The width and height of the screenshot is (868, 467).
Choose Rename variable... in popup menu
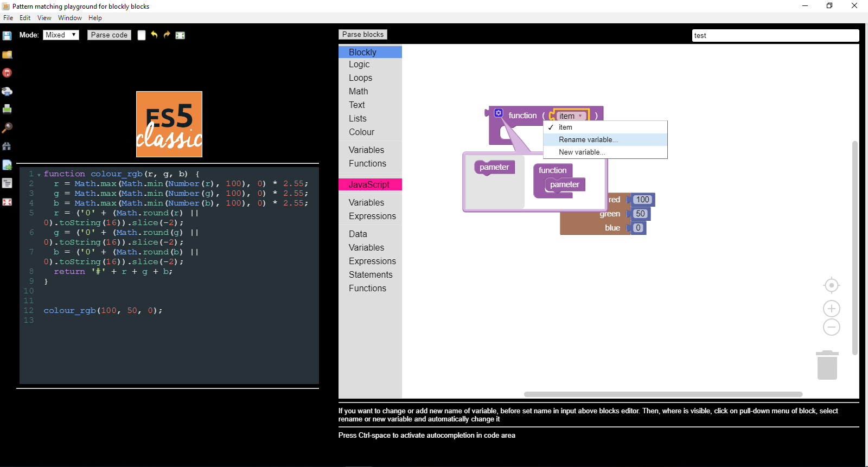pos(605,139)
